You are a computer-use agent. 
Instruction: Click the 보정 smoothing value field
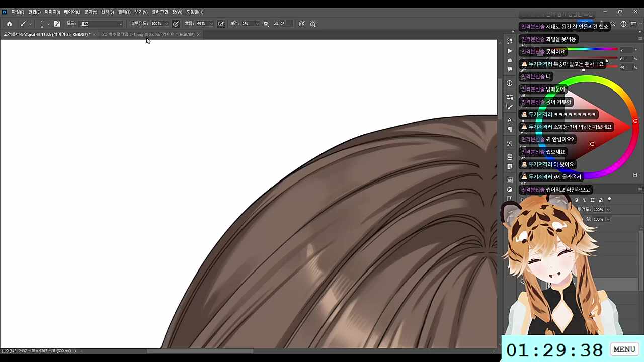tap(248, 24)
